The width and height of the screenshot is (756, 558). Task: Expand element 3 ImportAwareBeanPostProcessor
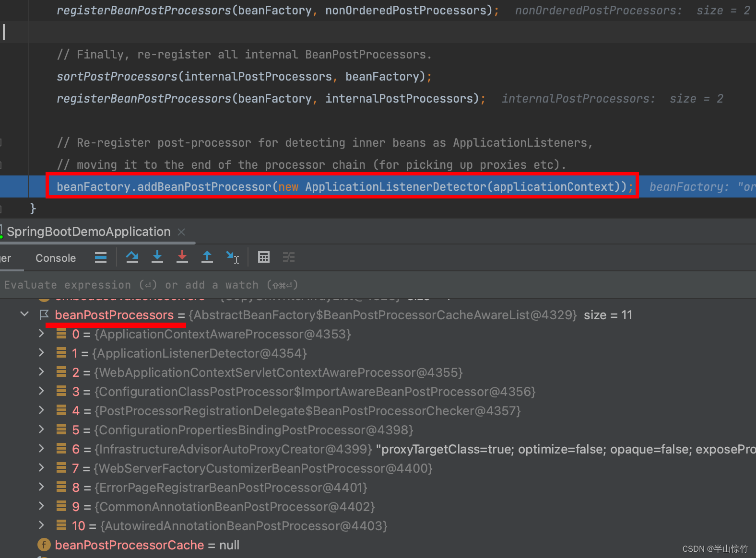tap(42, 391)
